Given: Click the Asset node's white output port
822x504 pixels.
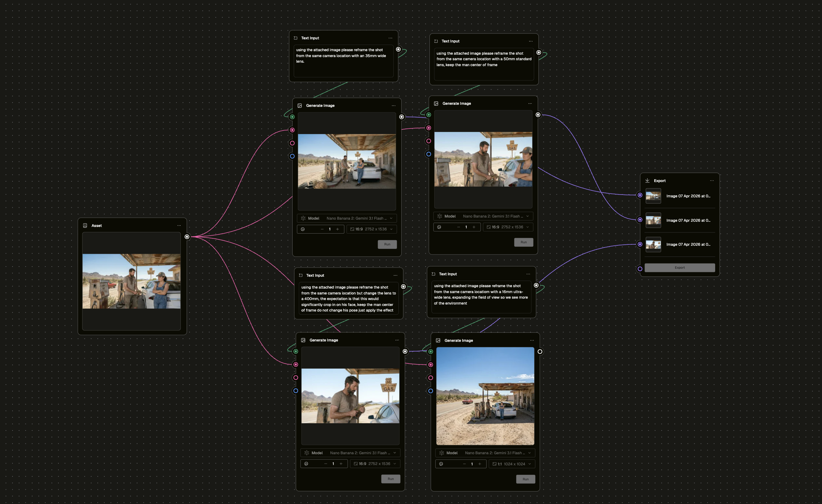Looking at the screenshot, I should click(187, 237).
